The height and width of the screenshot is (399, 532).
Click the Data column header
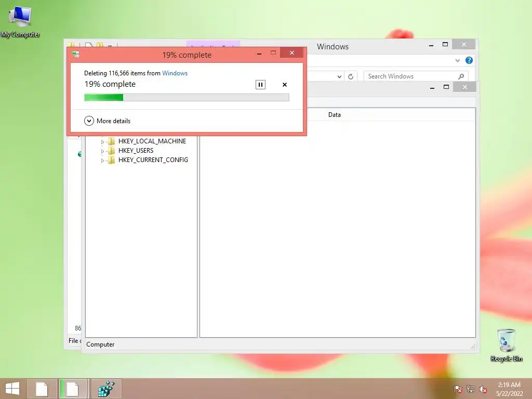334,115
